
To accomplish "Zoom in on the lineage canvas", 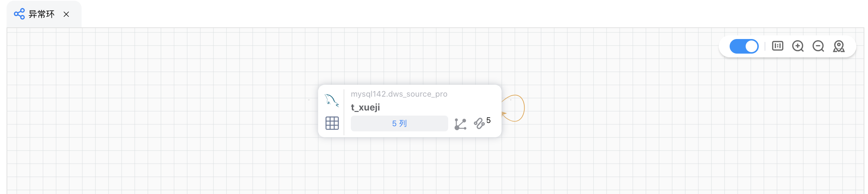I will [798, 46].
